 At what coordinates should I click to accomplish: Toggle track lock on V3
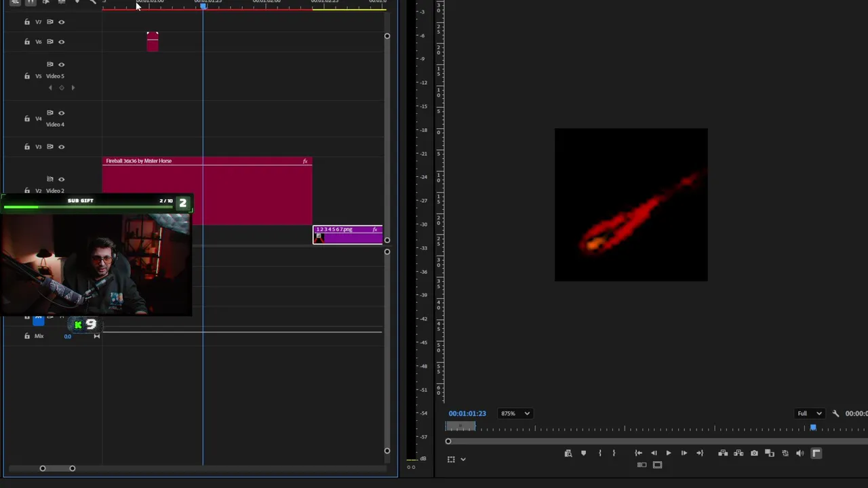pos(27,147)
